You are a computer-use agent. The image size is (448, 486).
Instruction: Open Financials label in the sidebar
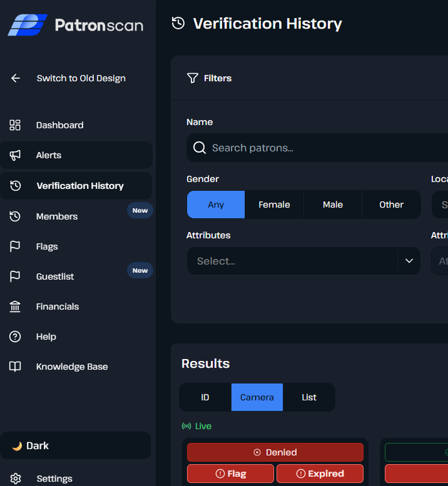(57, 307)
